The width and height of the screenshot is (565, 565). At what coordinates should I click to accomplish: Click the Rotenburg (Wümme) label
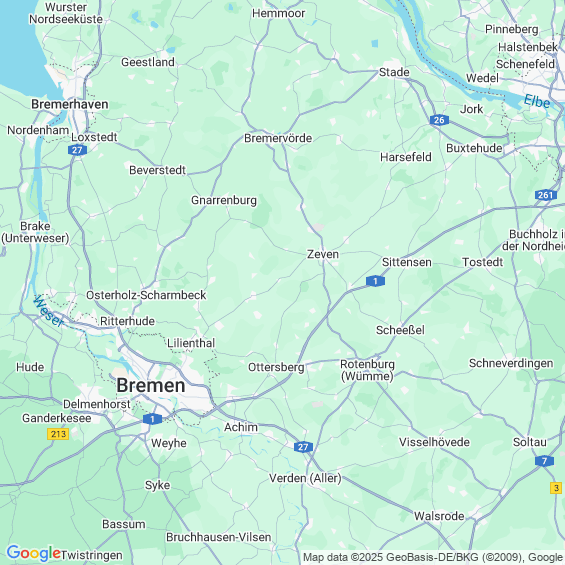click(x=367, y=370)
